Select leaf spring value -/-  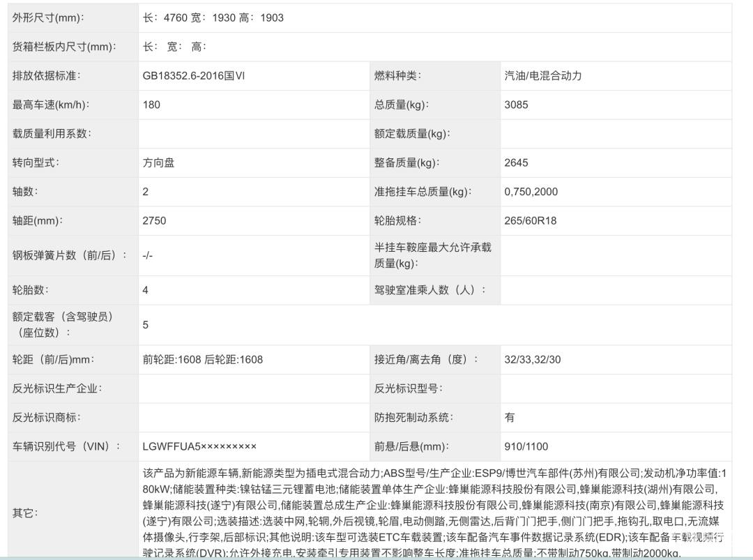(x=147, y=255)
